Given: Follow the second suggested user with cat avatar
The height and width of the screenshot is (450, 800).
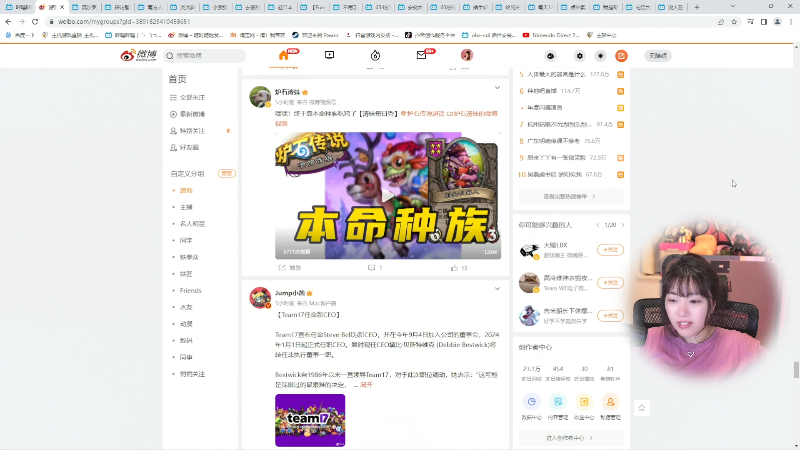Looking at the screenshot, I should click(610, 283).
